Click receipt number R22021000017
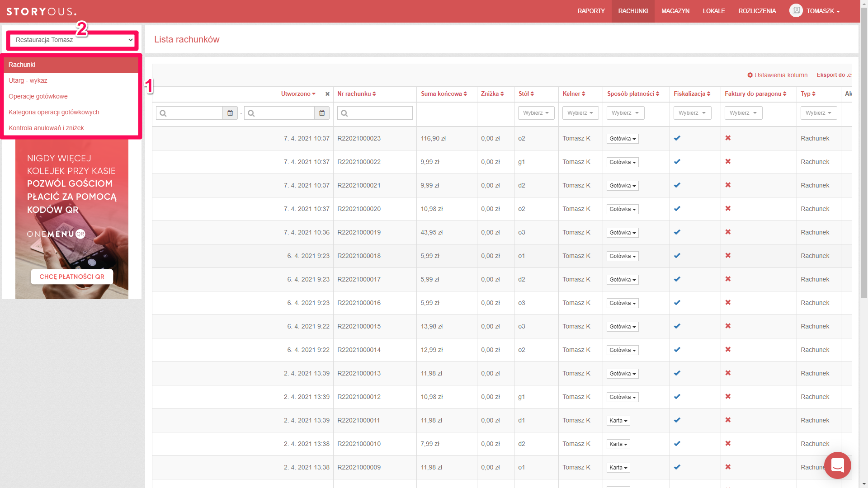Image resolution: width=868 pixels, height=488 pixels. (x=359, y=279)
